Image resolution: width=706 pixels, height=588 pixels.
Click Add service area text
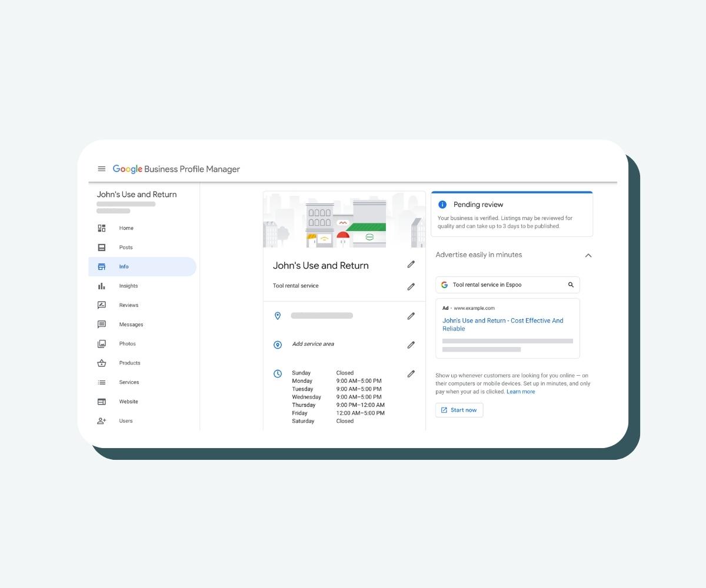(x=313, y=344)
